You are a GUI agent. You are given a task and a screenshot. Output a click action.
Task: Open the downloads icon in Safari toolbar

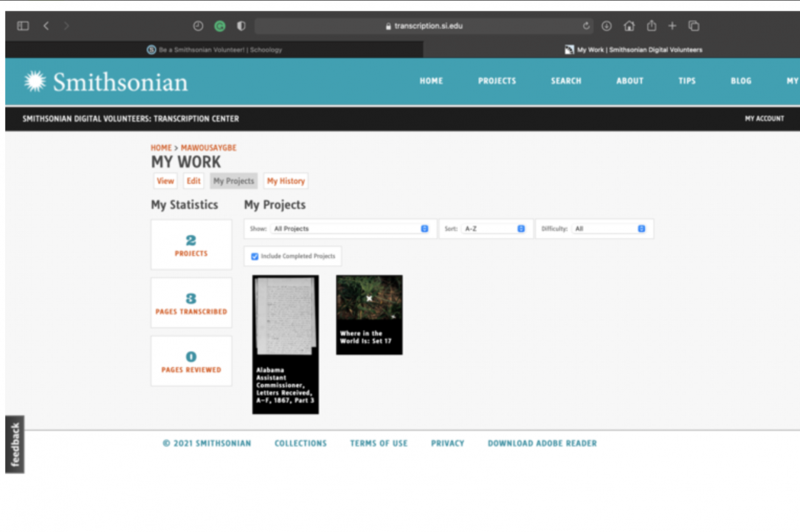[606, 26]
